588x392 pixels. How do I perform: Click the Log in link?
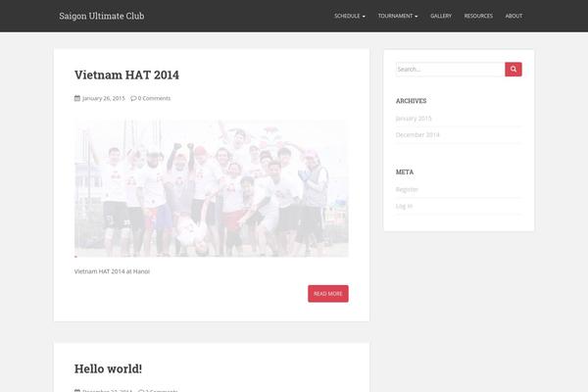click(404, 207)
